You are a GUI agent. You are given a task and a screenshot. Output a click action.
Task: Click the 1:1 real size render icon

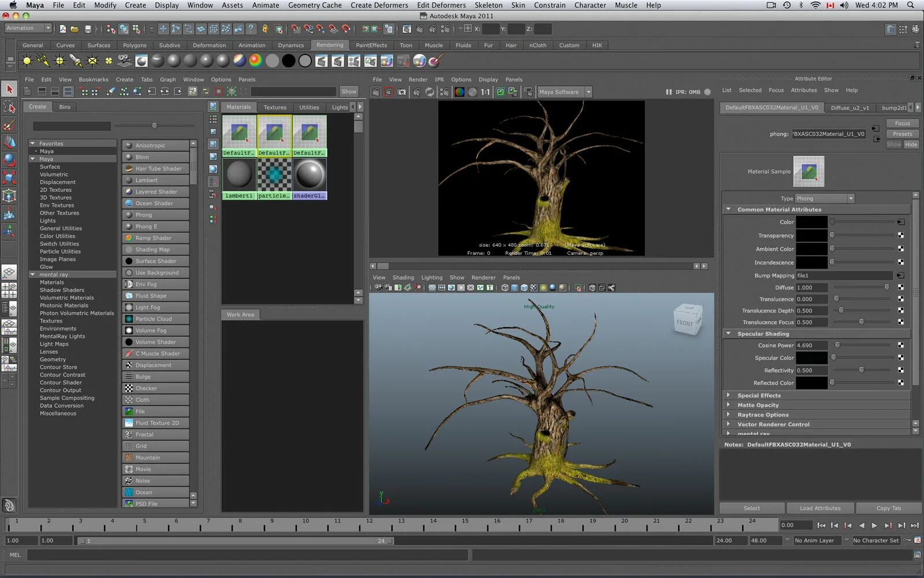pos(485,92)
